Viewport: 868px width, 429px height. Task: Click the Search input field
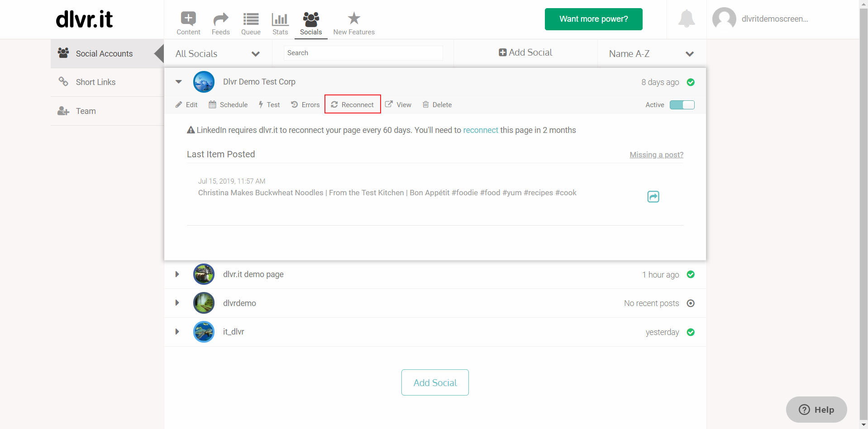363,53
